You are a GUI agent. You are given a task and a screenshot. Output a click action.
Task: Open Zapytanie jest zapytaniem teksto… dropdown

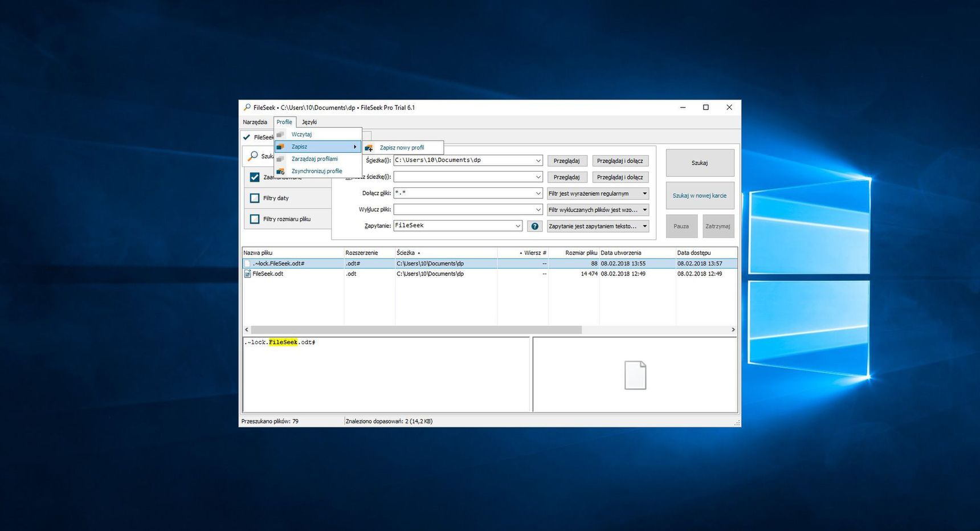coord(598,226)
